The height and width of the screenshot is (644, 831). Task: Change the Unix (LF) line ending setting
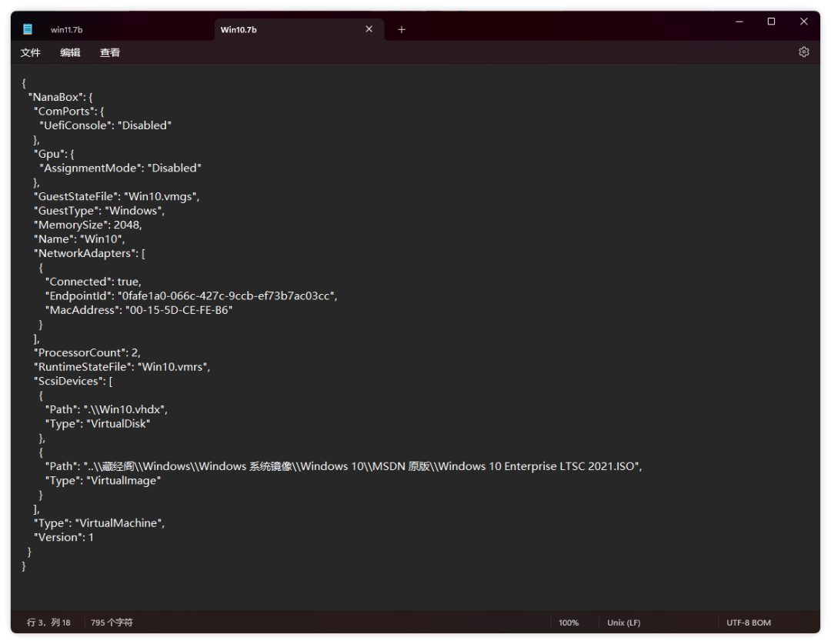623,622
